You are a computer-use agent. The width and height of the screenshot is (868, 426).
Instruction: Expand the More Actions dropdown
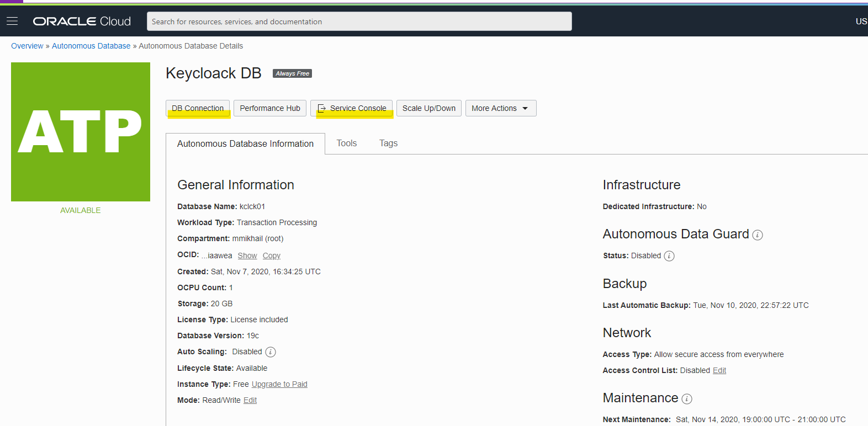point(501,108)
